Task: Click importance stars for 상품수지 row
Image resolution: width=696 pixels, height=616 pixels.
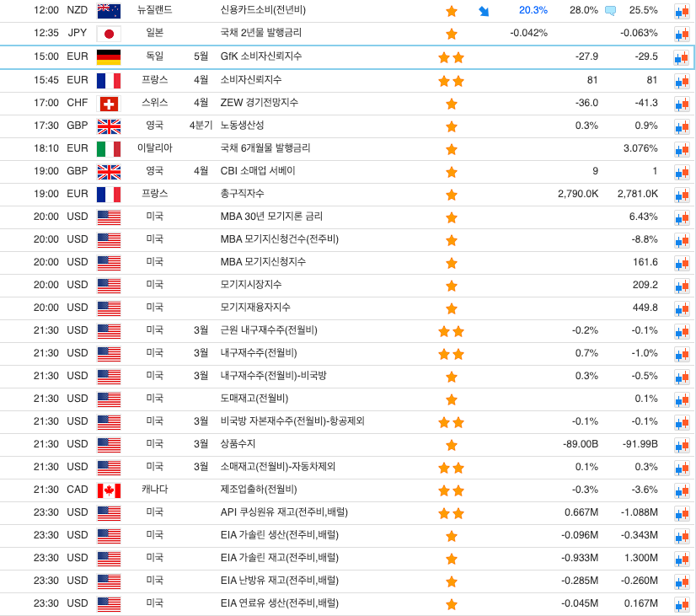Action: coord(452,445)
